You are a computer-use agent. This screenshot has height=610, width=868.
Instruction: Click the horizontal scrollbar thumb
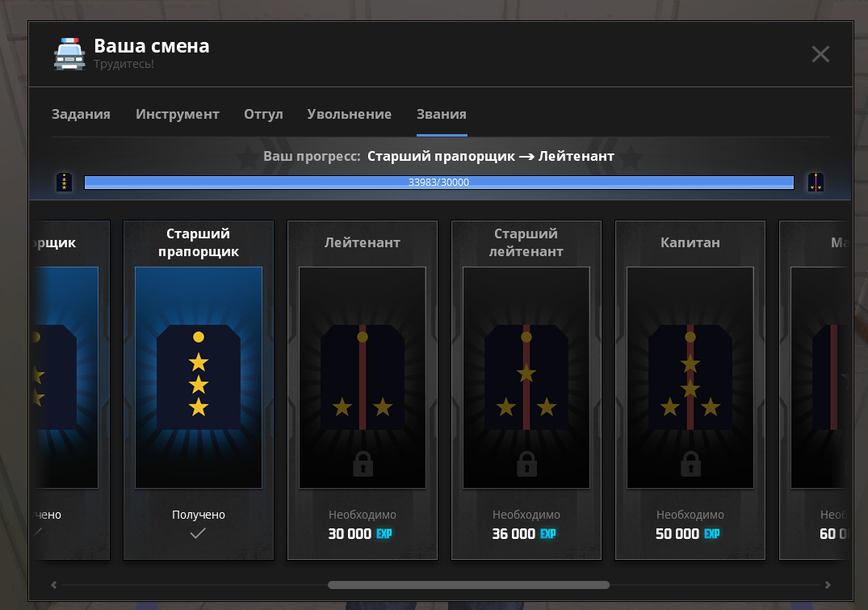click(x=469, y=584)
